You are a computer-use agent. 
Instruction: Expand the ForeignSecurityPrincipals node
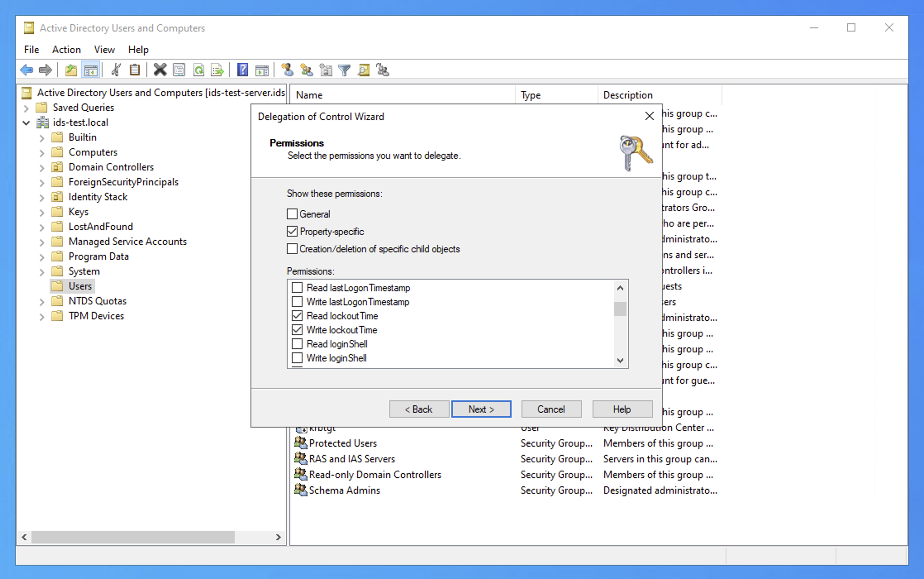pos(42,183)
